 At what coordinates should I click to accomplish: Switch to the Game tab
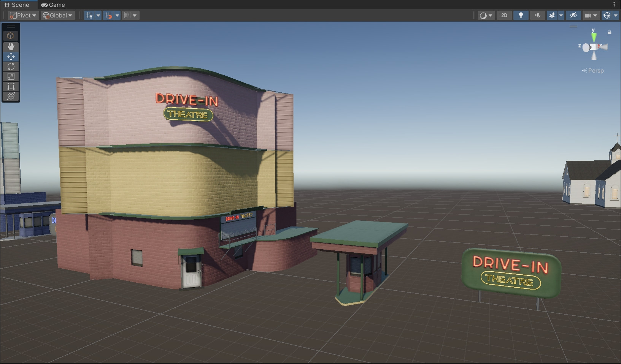coord(53,5)
